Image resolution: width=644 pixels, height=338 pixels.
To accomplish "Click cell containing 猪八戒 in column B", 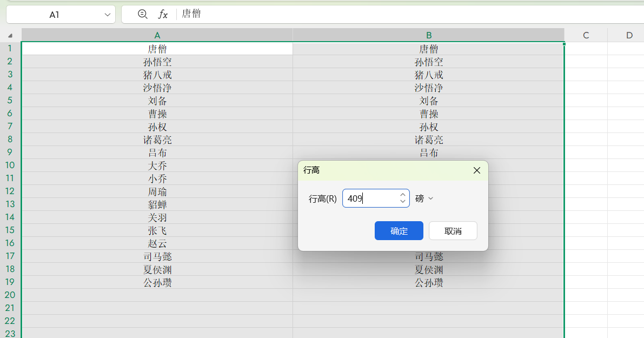I will 429,75.
